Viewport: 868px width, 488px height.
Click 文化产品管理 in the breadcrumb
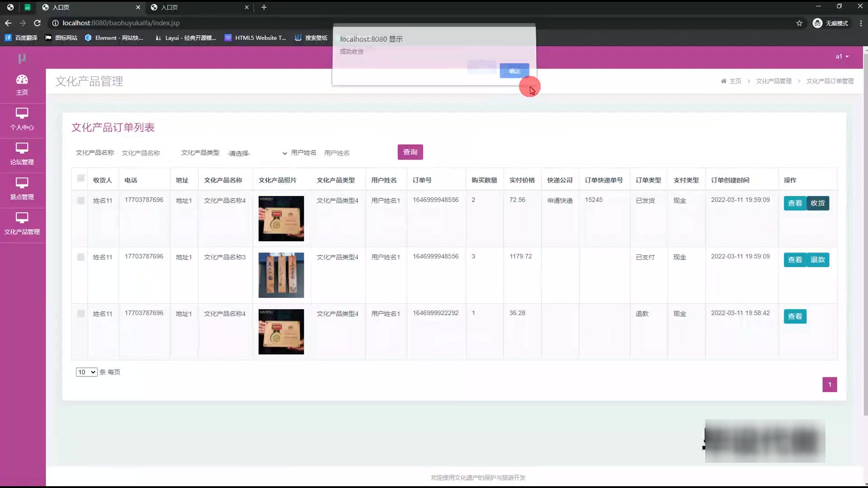(774, 81)
